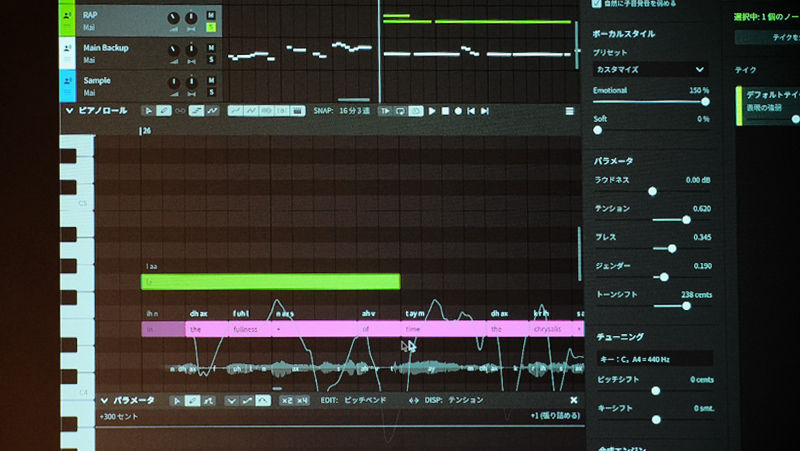Image resolution: width=800 pixels, height=451 pixels.
Task: Open the vocal style preset dropdown
Action: 649,70
